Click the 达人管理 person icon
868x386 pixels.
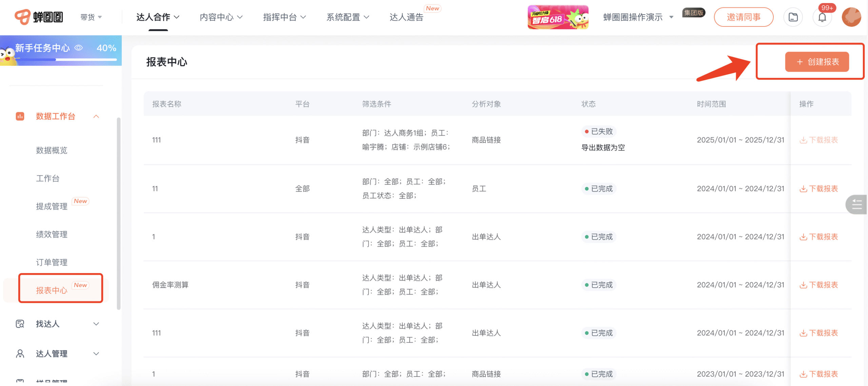click(20, 354)
